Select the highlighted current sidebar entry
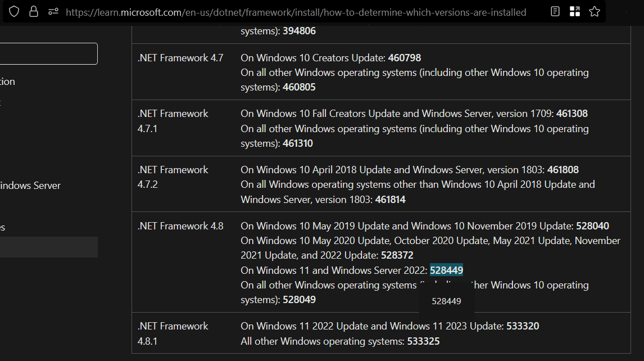The width and height of the screenshot is (644, 361). (x=48, y=247)
